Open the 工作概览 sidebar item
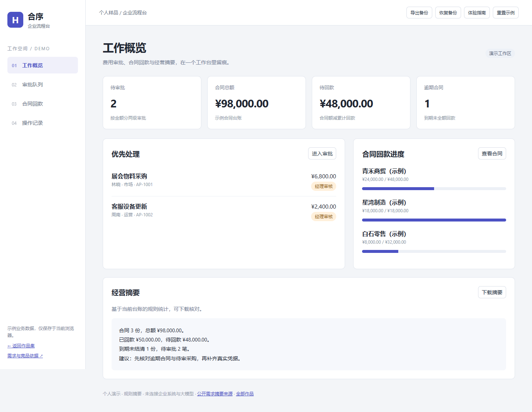 click(x=42, y=65)
